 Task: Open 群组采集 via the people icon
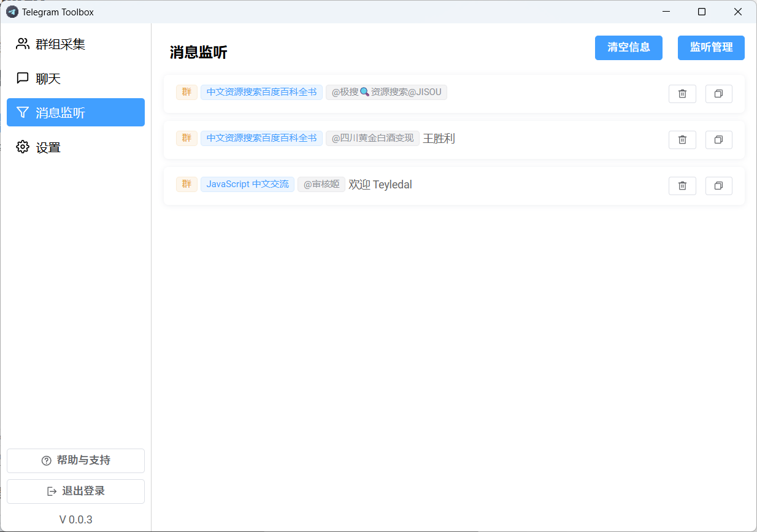[x=23, y=44]
